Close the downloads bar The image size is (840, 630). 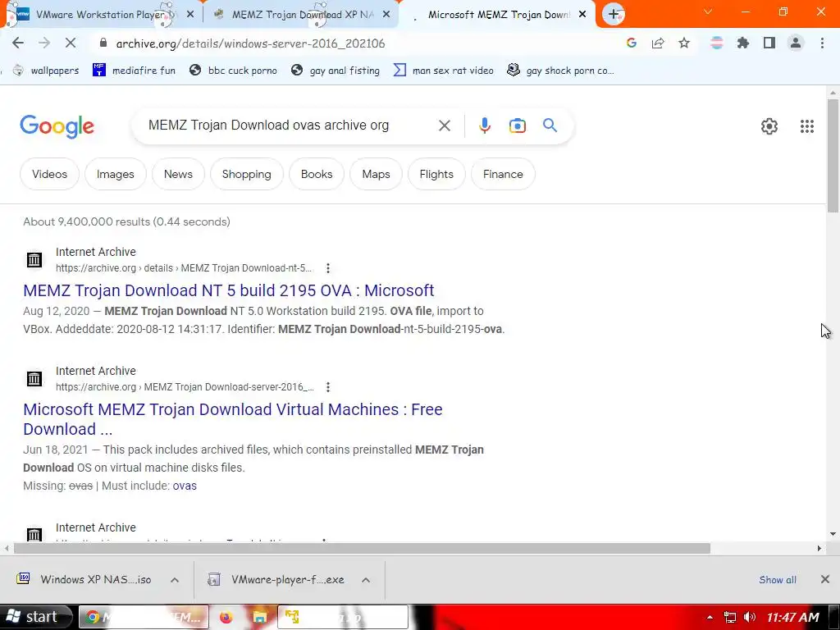click(825, 579)
